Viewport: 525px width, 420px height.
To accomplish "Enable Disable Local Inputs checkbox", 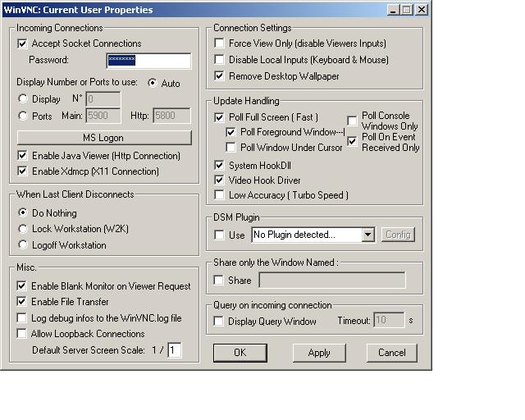I will 219,59.
